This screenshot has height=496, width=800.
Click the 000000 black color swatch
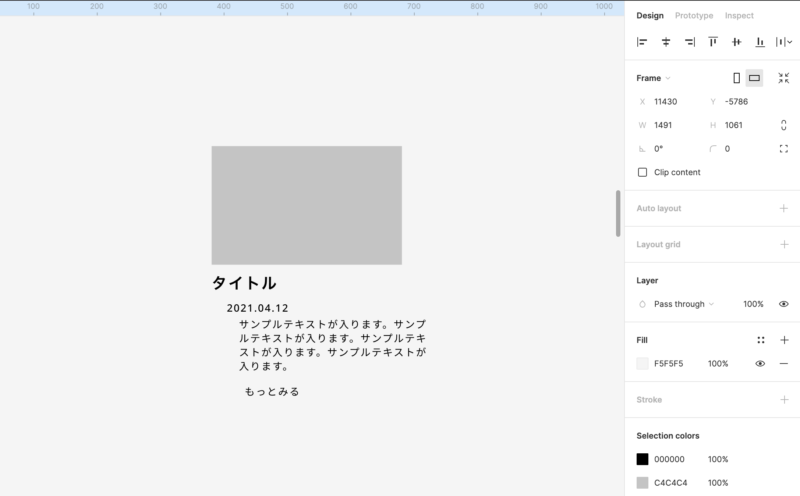pyautogui.click(x=643, y=459)
